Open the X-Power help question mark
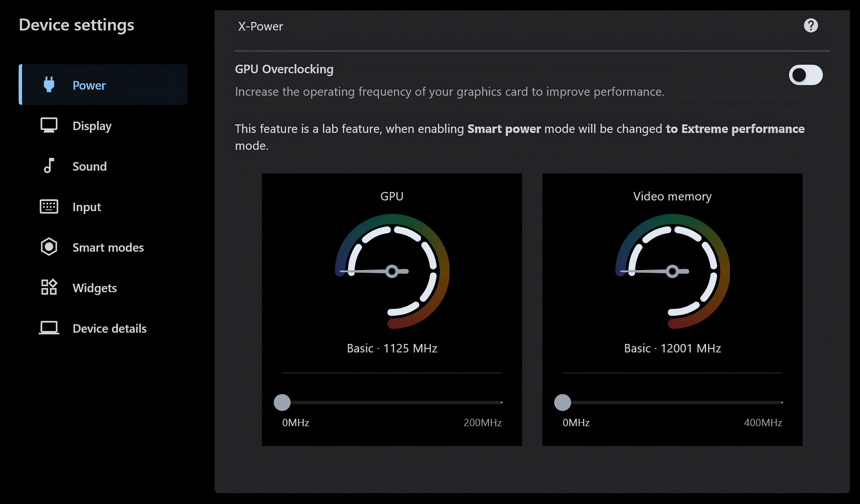The image size is (860, 504). [x=811, y=26]
